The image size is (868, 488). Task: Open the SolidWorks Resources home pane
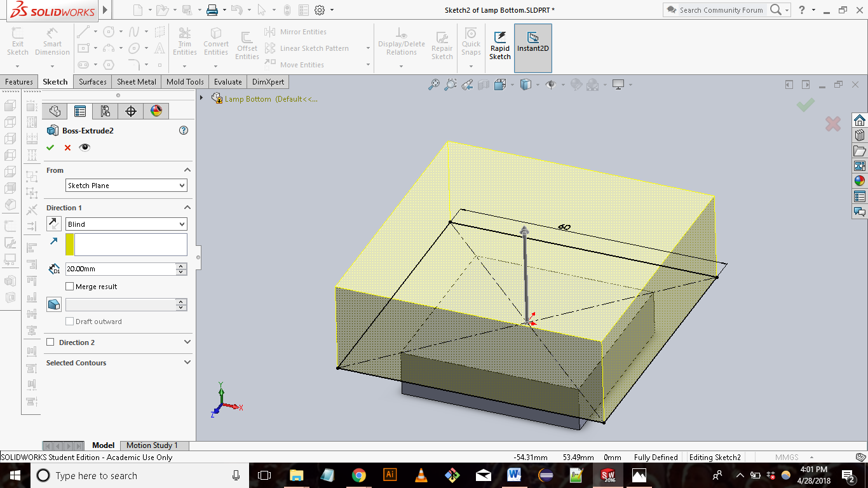coord(860,120)
